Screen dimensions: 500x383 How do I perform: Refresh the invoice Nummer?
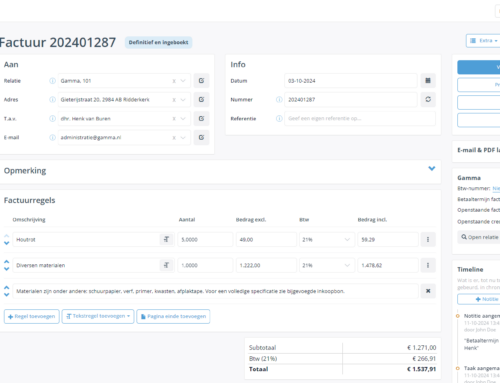[x=428, y=99]
